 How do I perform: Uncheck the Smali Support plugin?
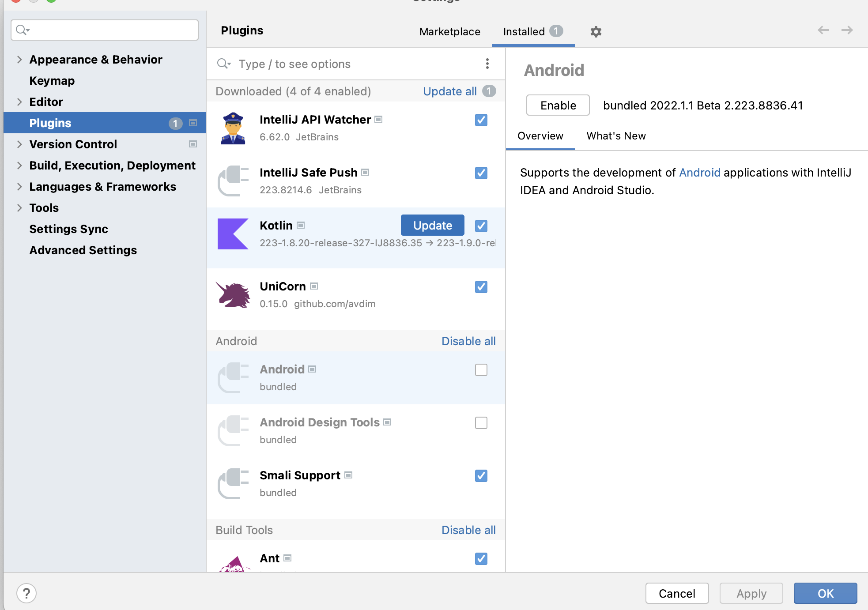(x=481, y=476)
